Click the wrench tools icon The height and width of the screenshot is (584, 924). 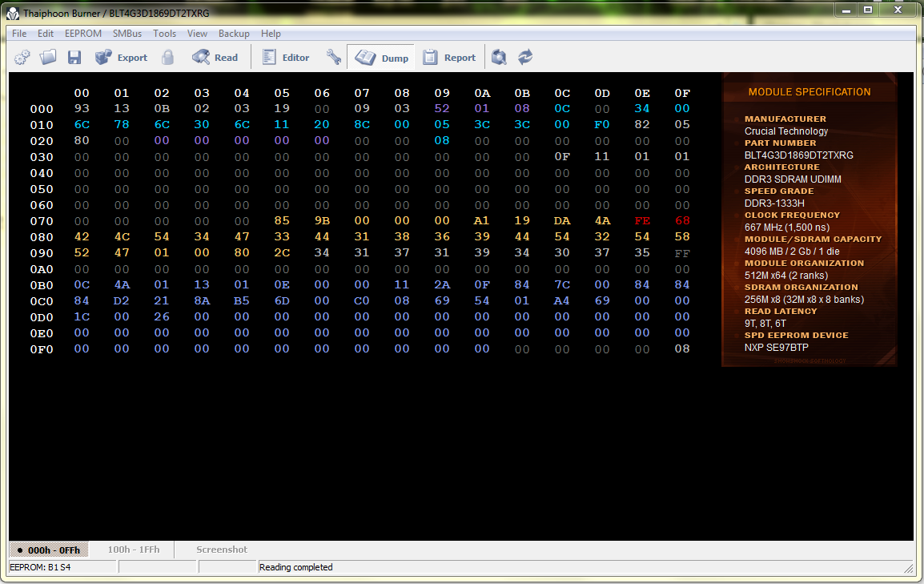334,57
